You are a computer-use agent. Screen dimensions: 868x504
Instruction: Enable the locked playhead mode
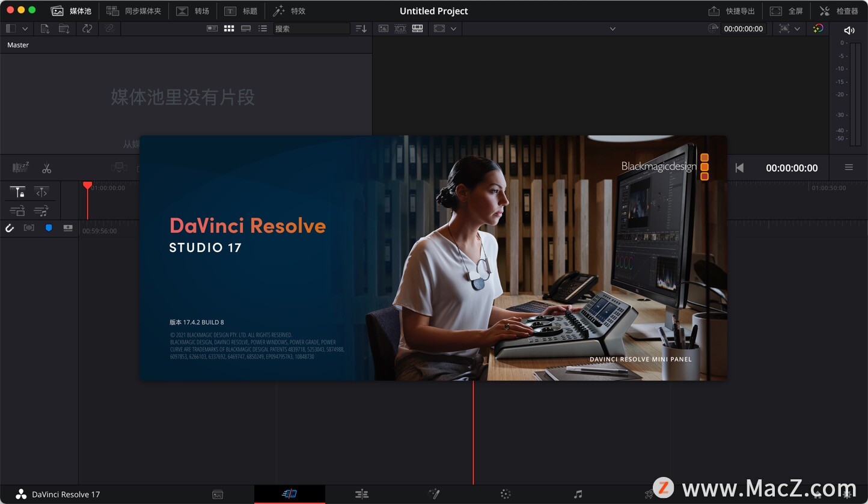[x=17, y=192]
